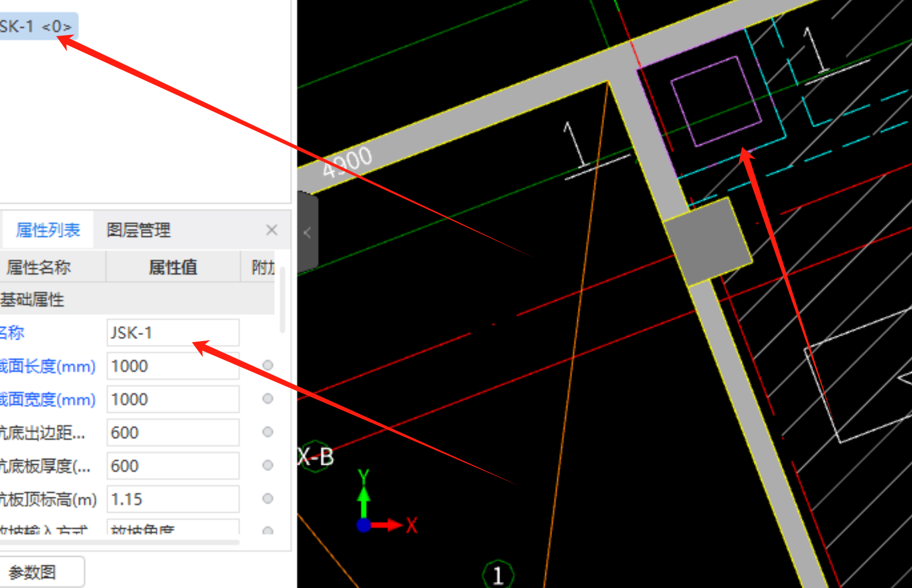Click the 截面长度(mm) property label
Viewport: 912px width, 588px height.
[47, 367]
